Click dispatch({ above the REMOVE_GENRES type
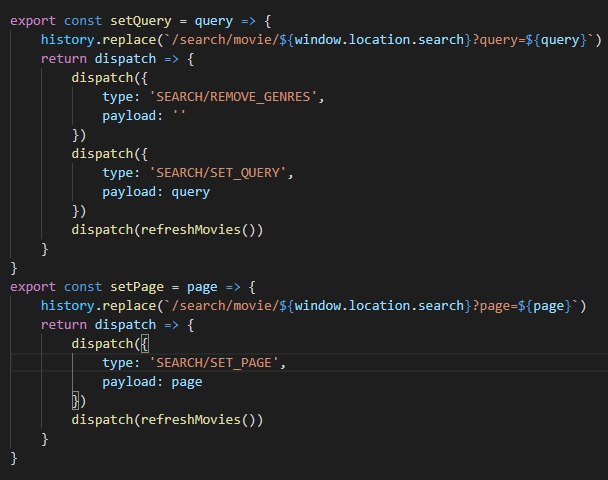This screenshot has height=480, width=608. [x=110, y=78]
